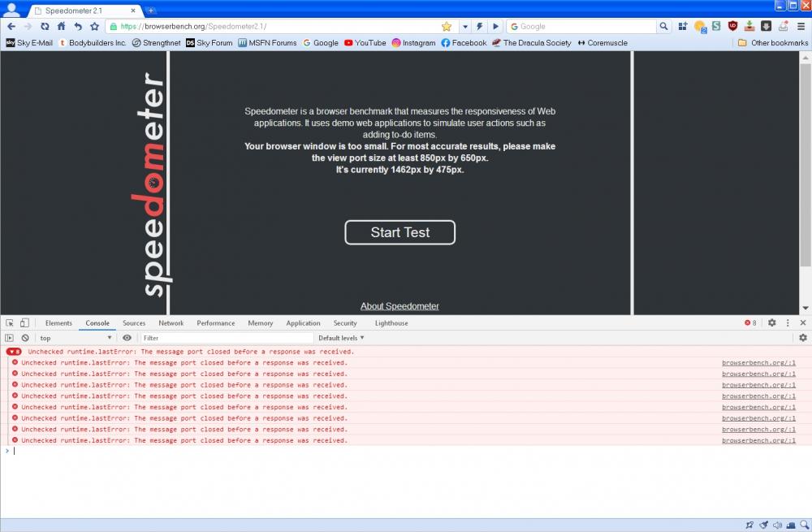Go back to the previous page
The height and width of the screenshot is (532, 812).
tap(11, 27)
